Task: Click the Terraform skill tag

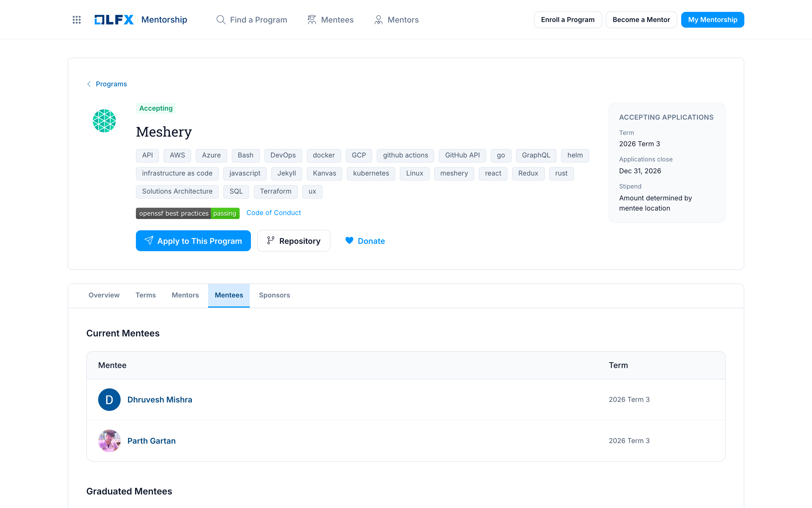Action: 276,192
